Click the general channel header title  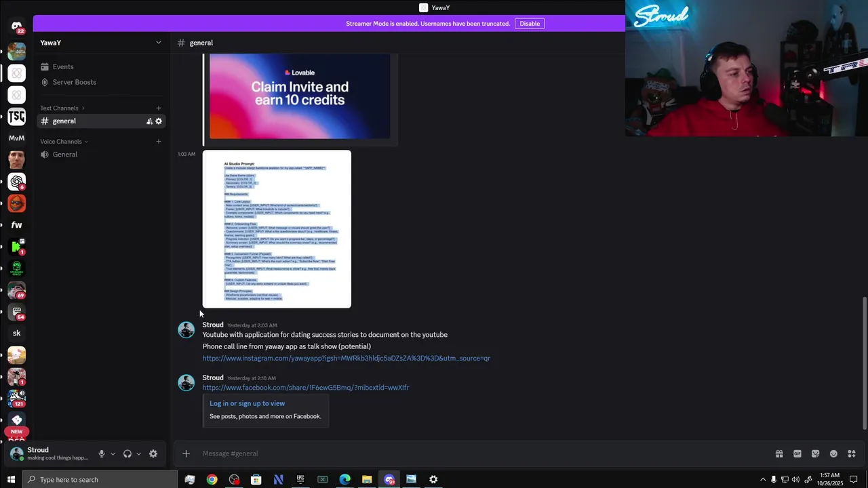201,43
